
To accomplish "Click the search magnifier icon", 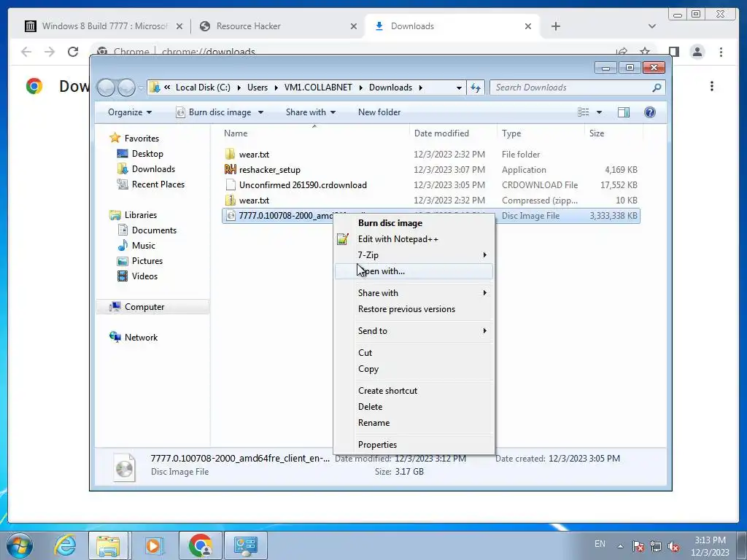I will 657,87.
